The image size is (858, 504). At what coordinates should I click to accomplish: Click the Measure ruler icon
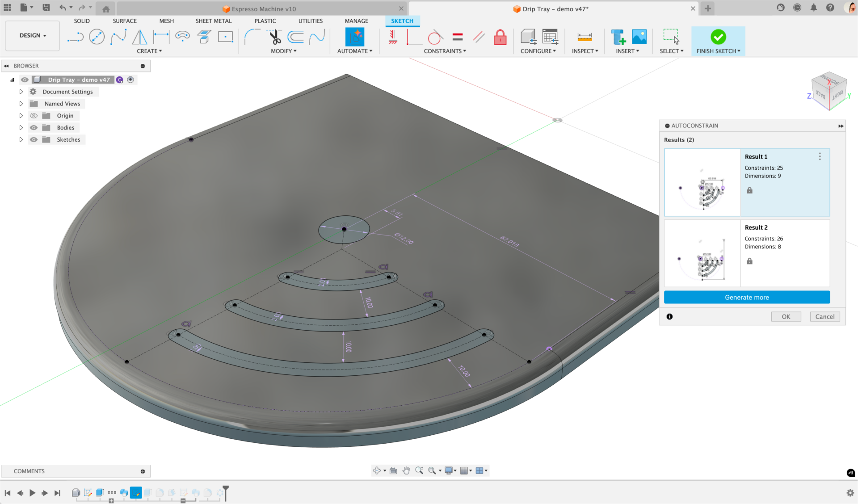(x=584, y=37)
